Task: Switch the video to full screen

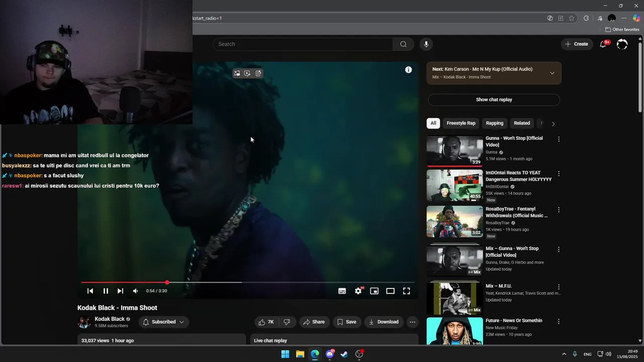Action: click(x=407, y=291)
